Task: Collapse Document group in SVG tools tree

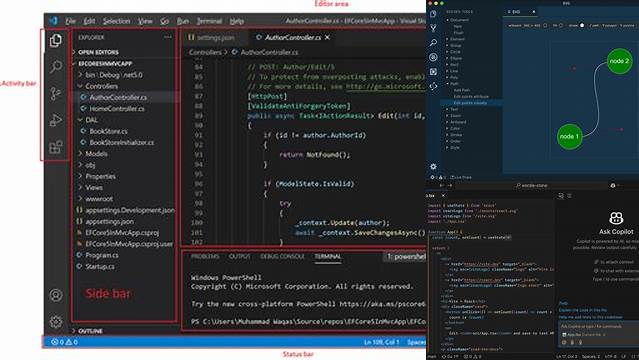Action: pyautogui.click(x=458, y=20)
